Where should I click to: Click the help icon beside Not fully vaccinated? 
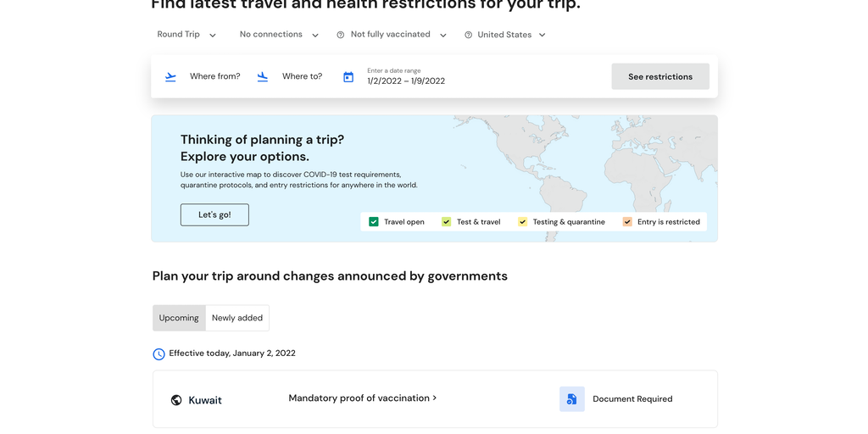pyautogui.click(x=341, y=35)
